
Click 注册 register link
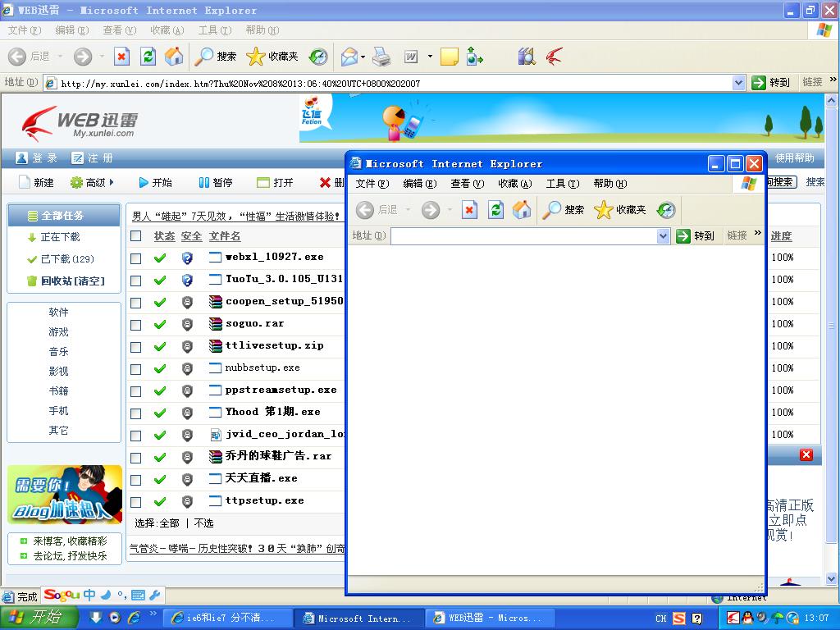pyautogui.click(x=93, y=158)
